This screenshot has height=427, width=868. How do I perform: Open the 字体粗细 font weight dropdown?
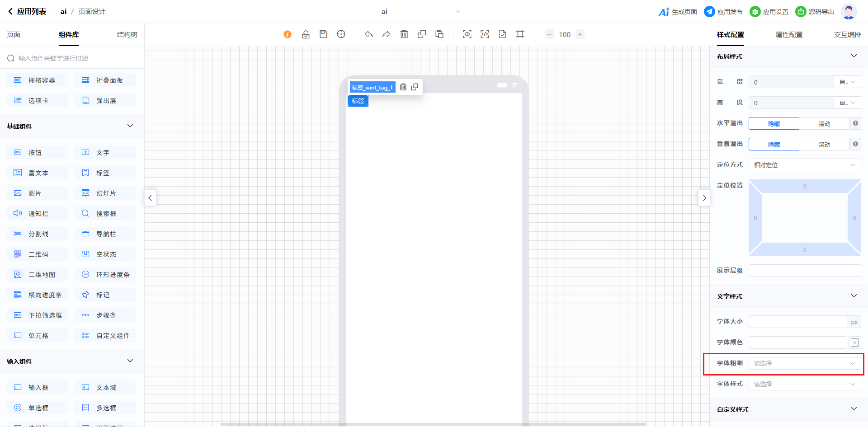point(805,363)
